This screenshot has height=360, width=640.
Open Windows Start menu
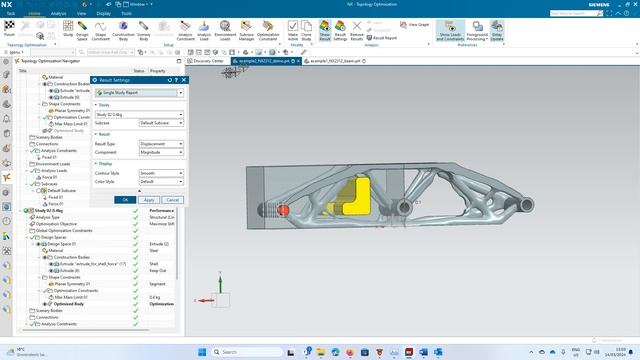click(202, 352)
